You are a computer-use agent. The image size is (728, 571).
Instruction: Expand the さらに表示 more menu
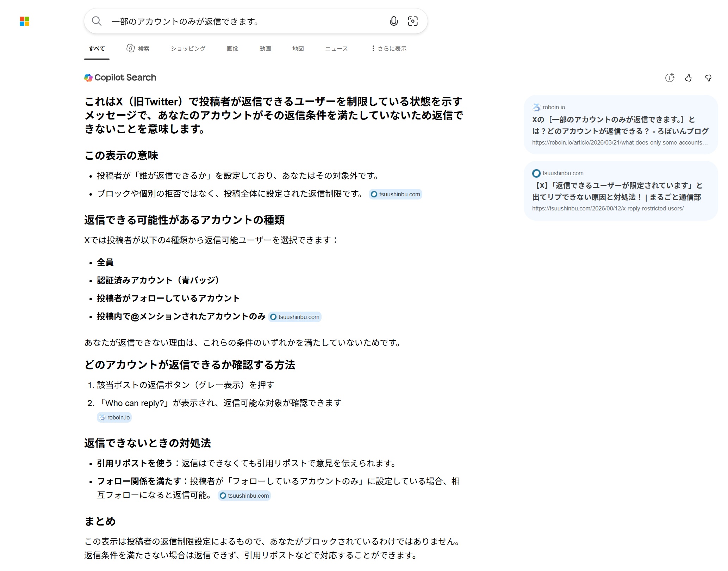(x=389, y=49)
